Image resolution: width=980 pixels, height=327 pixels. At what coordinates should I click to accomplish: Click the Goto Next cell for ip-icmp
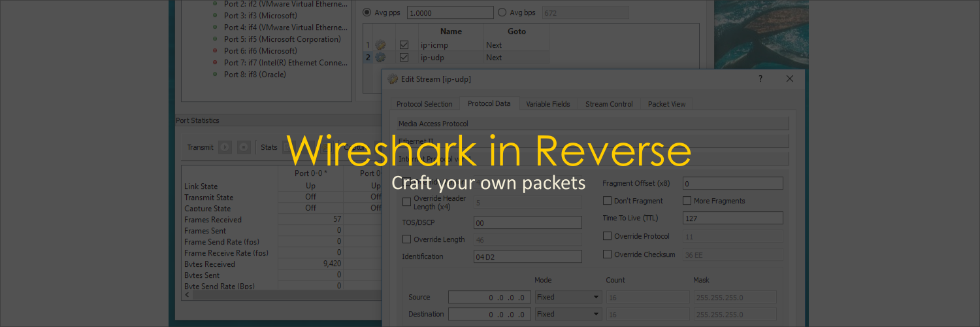(516, 45)
